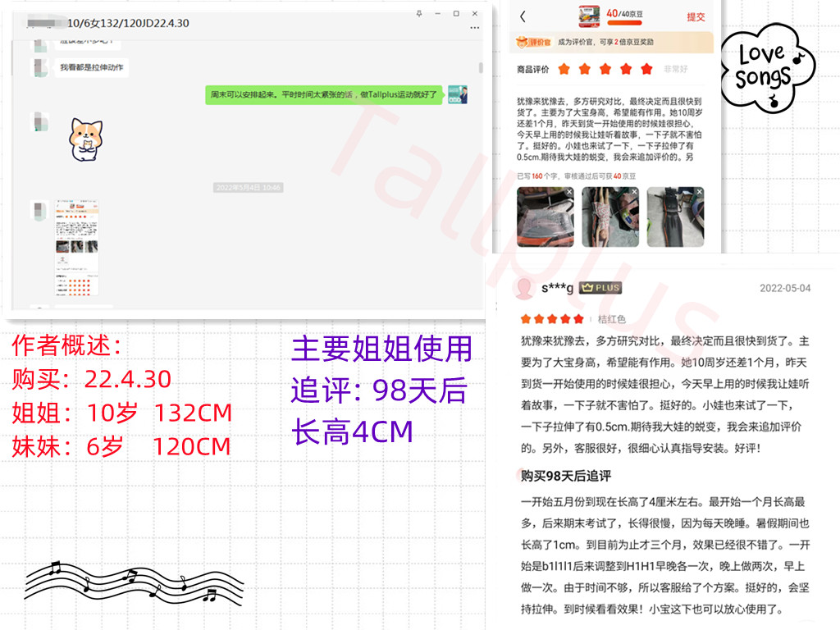Open the three-dots more menu in chat window
Viewport: 840px width, 630px height.
click(x=475, y=28)
